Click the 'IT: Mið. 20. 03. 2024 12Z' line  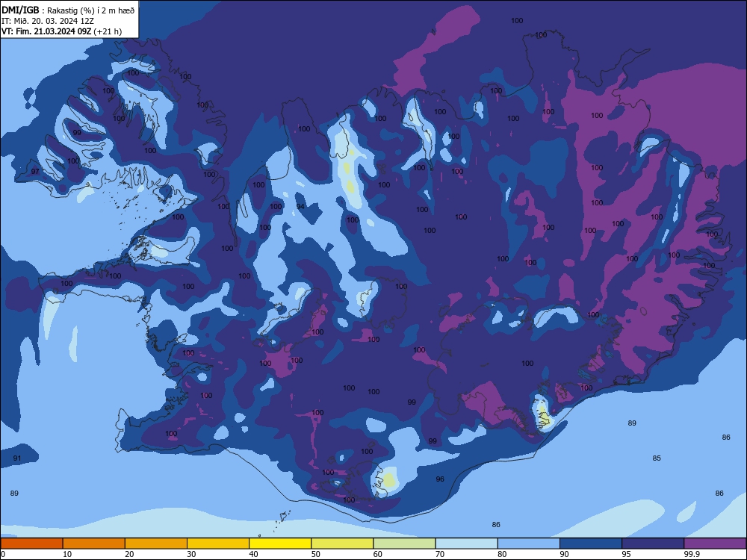(48, 21)
